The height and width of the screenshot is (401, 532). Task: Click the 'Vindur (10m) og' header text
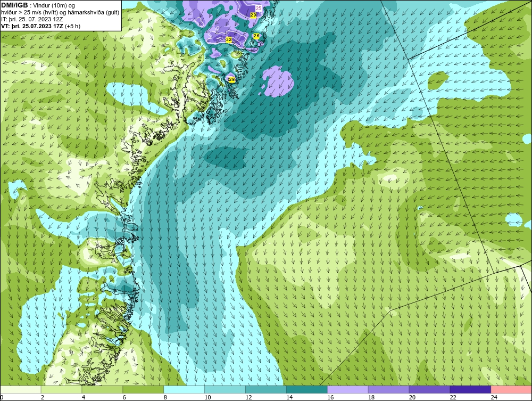[x=55, y=5]
